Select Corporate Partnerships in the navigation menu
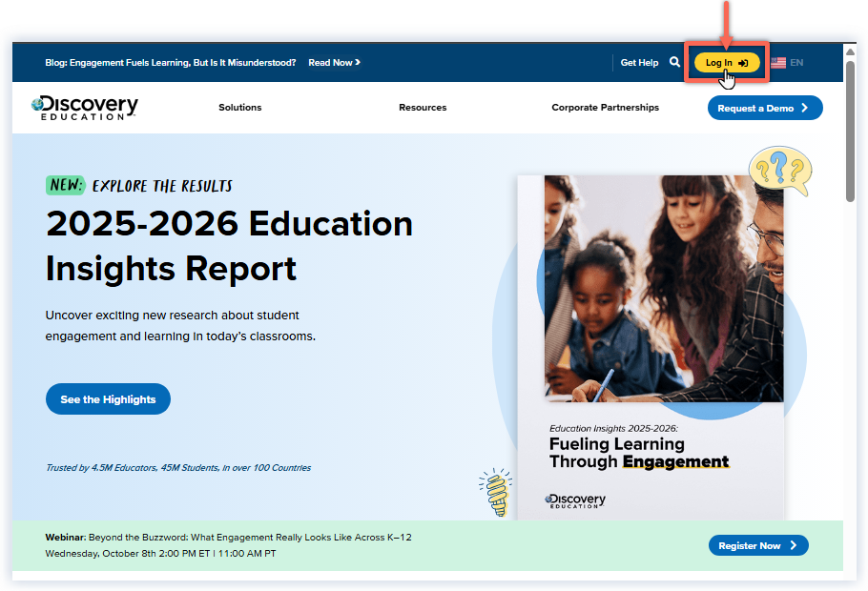 point(605,108)
